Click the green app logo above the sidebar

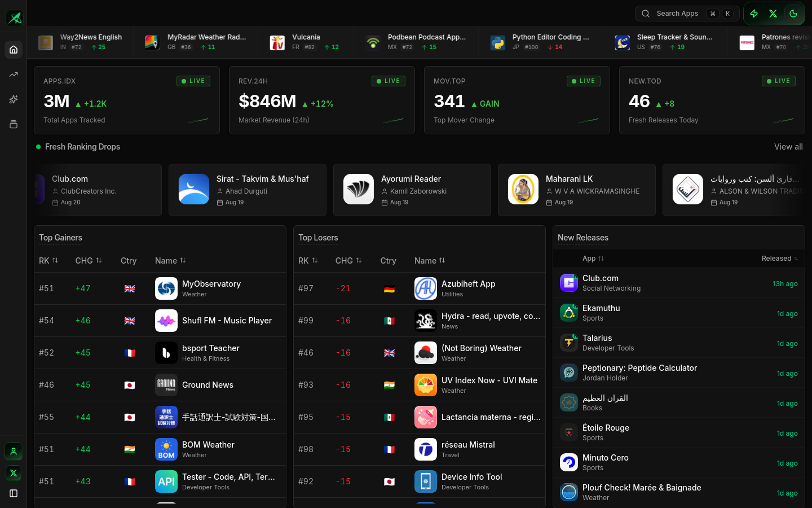pyautogui.click(x=14, y=18)
